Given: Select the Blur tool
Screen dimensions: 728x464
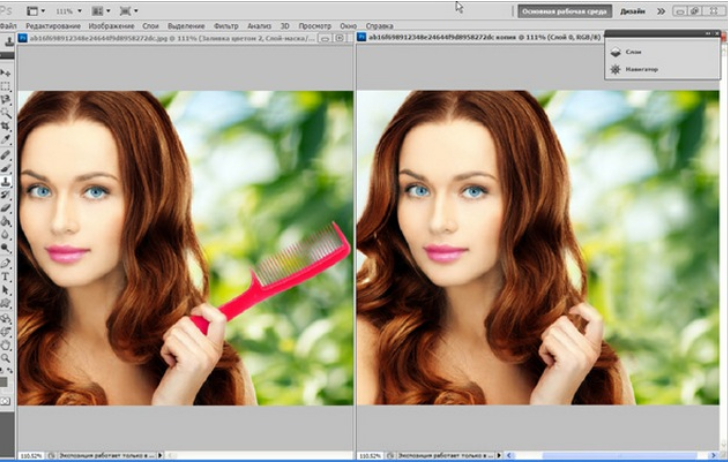Looking at the screenshot, I should click(x=6, y=235).
